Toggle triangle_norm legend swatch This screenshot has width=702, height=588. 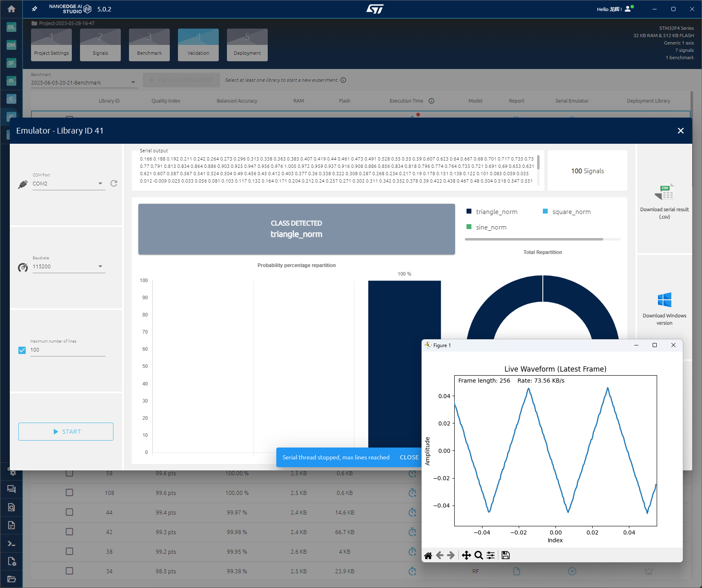(x=469, y=211)
